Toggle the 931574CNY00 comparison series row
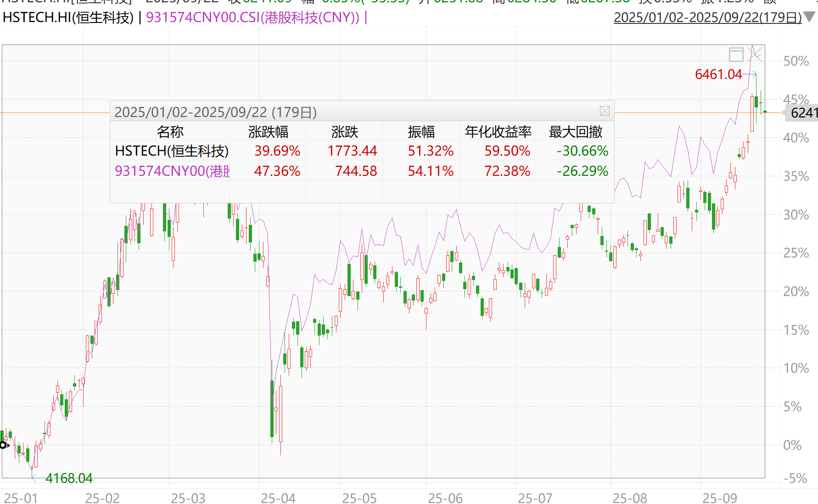This screenshot has width=818, height=504. point(171,171)
